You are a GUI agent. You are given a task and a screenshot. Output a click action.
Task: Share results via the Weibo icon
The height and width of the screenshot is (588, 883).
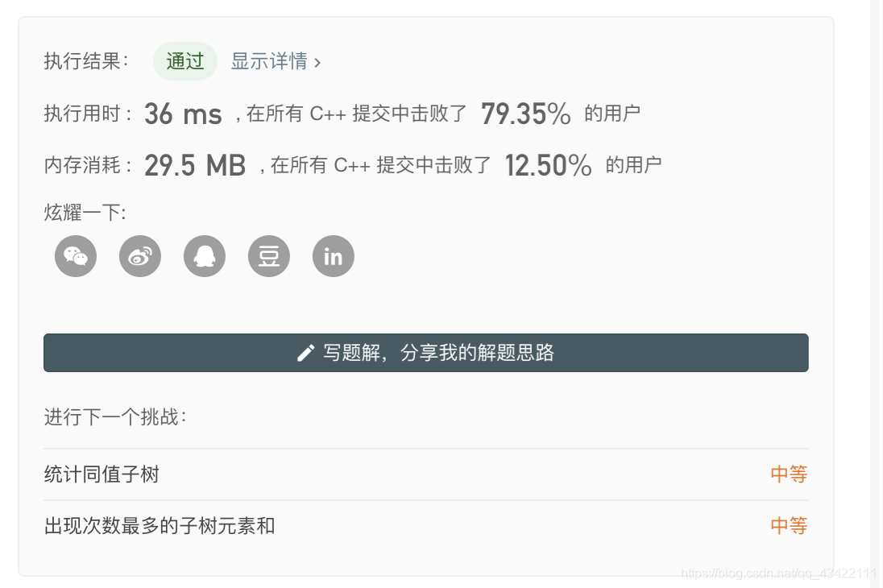click(139, 256)
